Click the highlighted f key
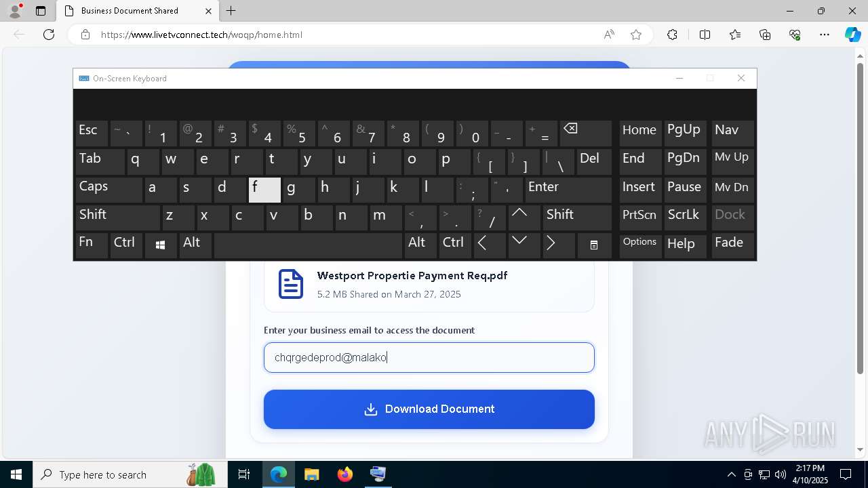 [x=264, y=189]
